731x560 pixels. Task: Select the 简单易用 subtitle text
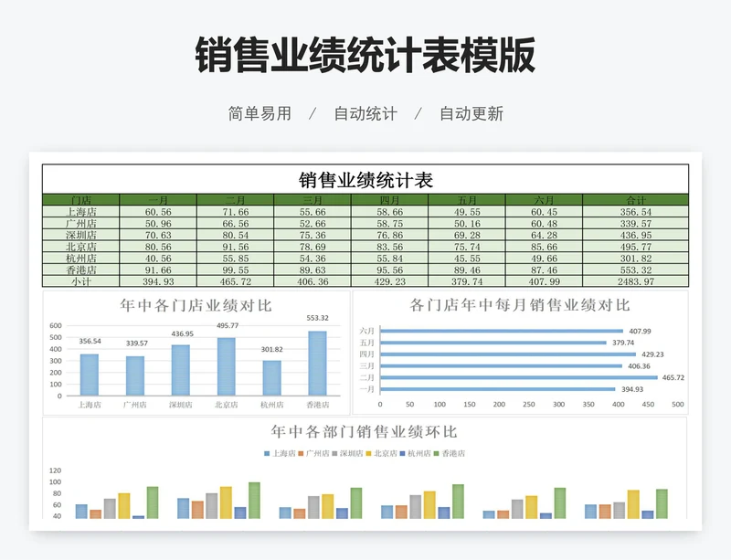point(260,113)
